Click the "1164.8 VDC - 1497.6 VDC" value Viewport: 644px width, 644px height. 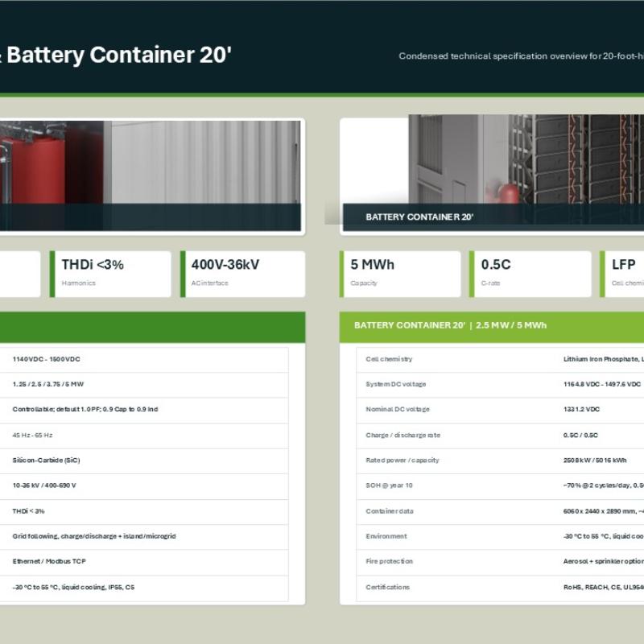pyautogui.click(x=601, y=384)
